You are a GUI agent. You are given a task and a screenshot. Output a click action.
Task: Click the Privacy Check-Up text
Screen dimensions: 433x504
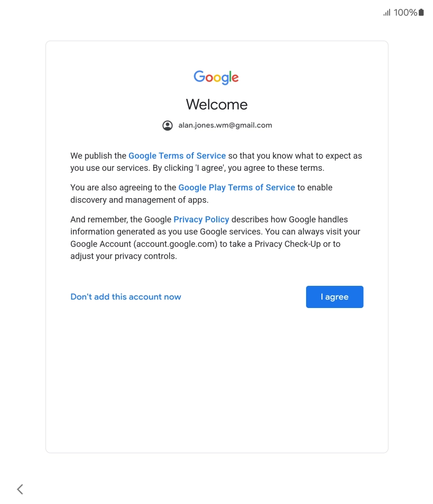(x=288, y=244)
